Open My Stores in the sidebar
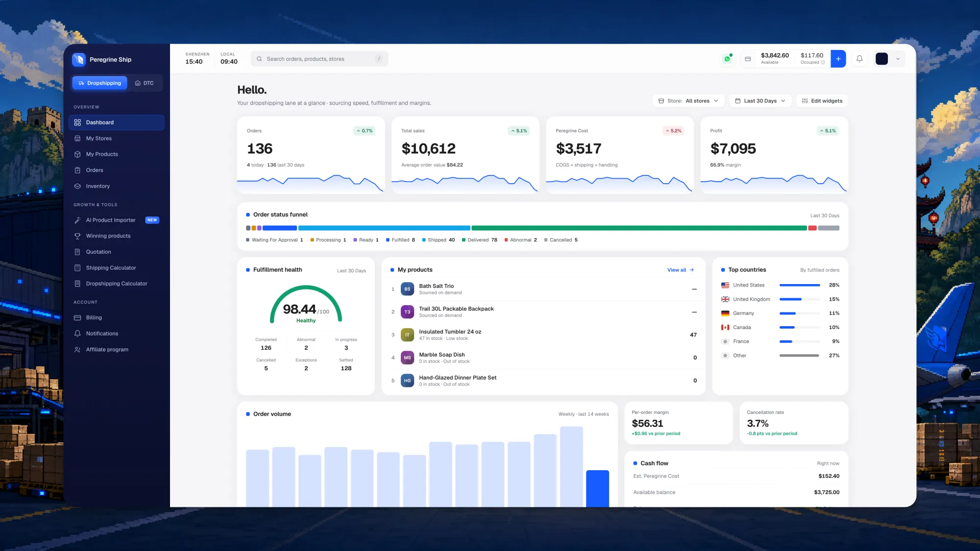 (117, 139)
